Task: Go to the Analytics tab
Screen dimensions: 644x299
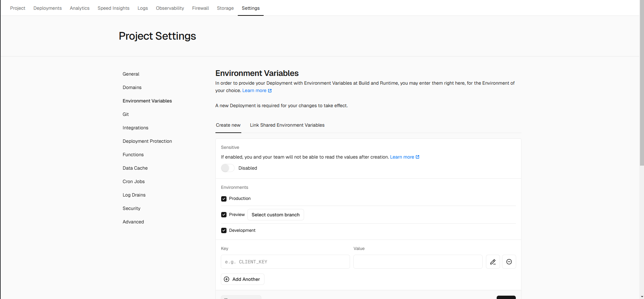Action: pyautogui.click(x=80, y=8)
